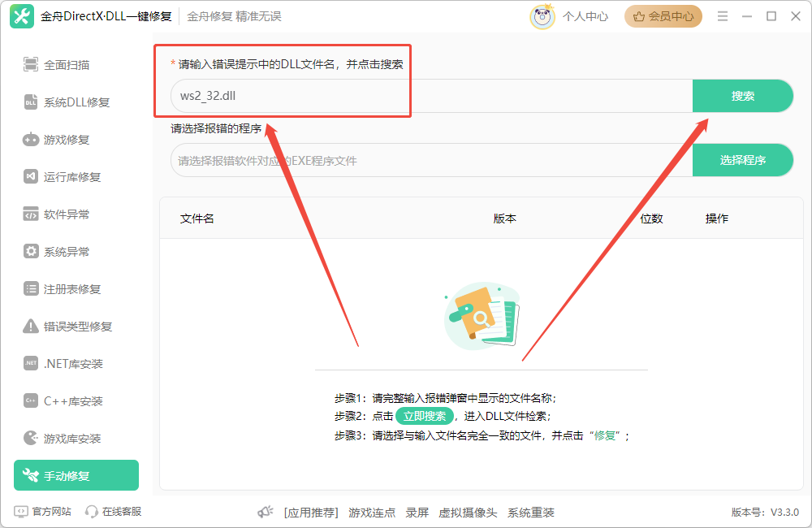
Task: Open the hamburger menu icon
Action: point(723,16)
